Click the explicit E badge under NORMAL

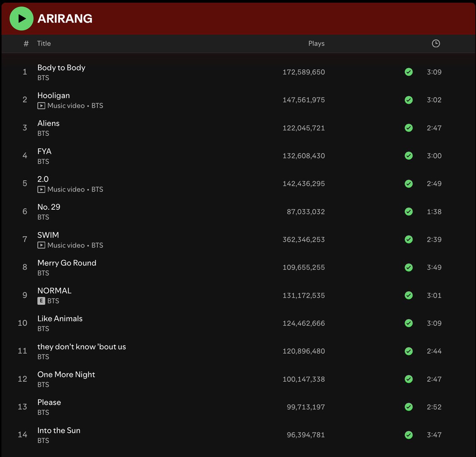(41, 301)
